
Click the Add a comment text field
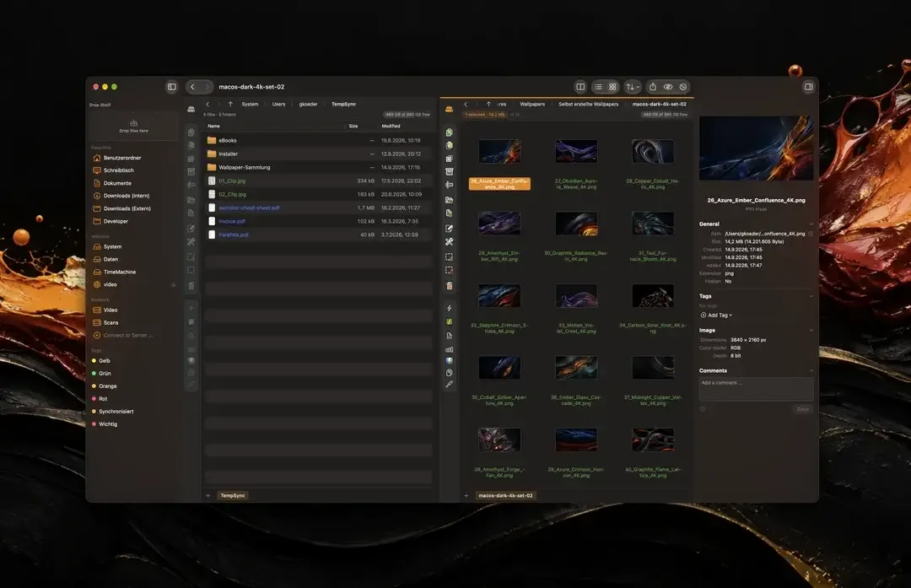click(x=756, y=389)
